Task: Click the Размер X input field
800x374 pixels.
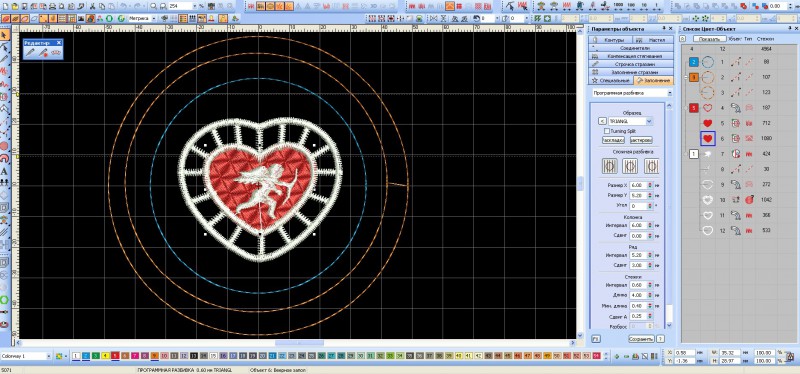Action: point(638,185)
